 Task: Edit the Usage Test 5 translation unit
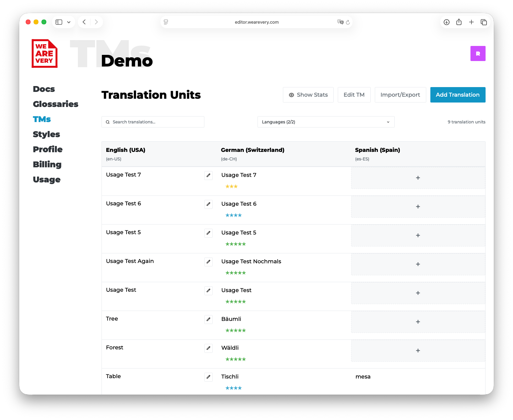tap(208, 233)
